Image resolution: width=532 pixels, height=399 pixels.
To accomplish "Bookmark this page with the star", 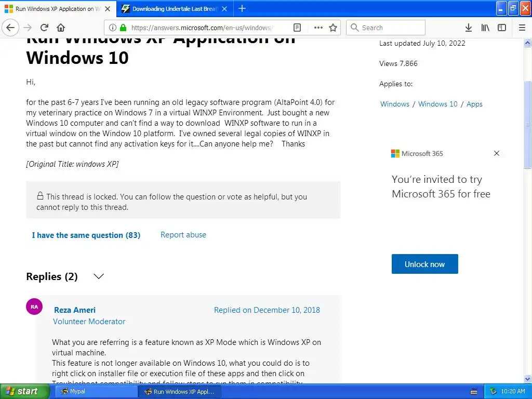I will point(333,28).
